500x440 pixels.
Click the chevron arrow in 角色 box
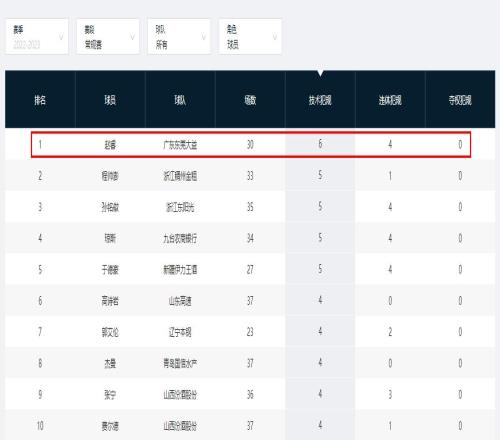(275, 37)
